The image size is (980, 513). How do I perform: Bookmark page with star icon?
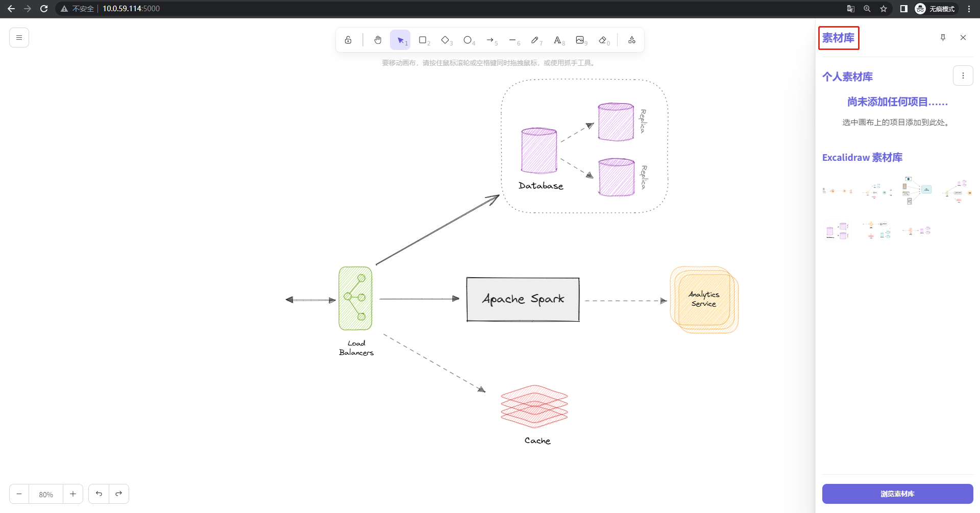[884, 9]
